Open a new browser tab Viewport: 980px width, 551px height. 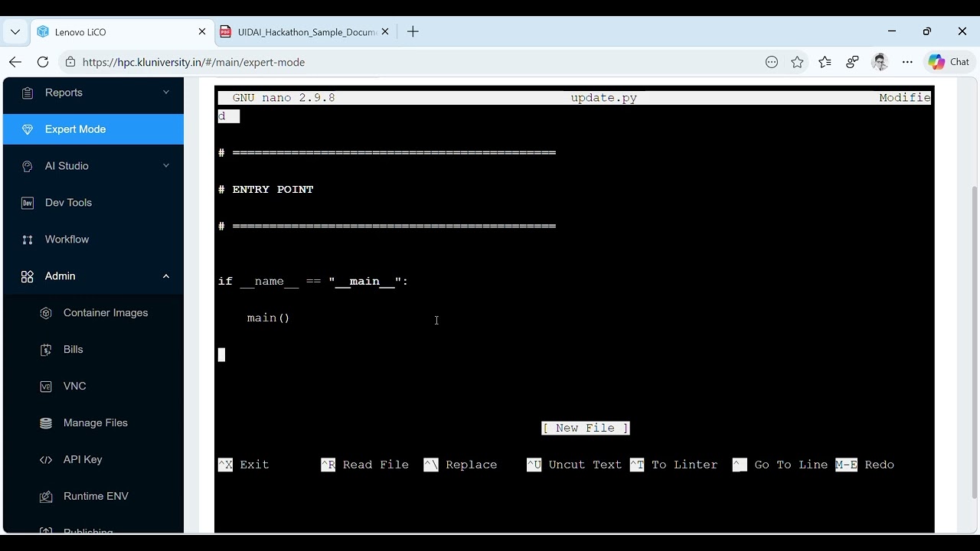(x=413, y=31)
